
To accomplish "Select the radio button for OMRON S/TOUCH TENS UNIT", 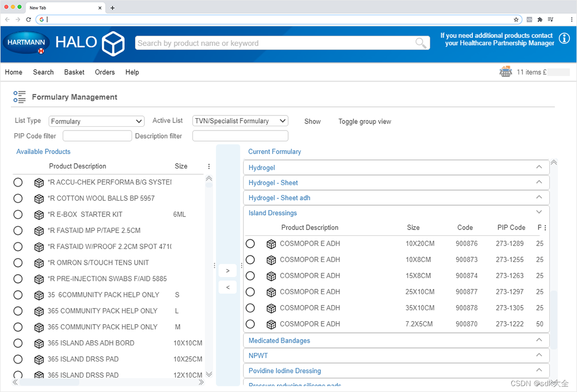I will pos(18,263).
